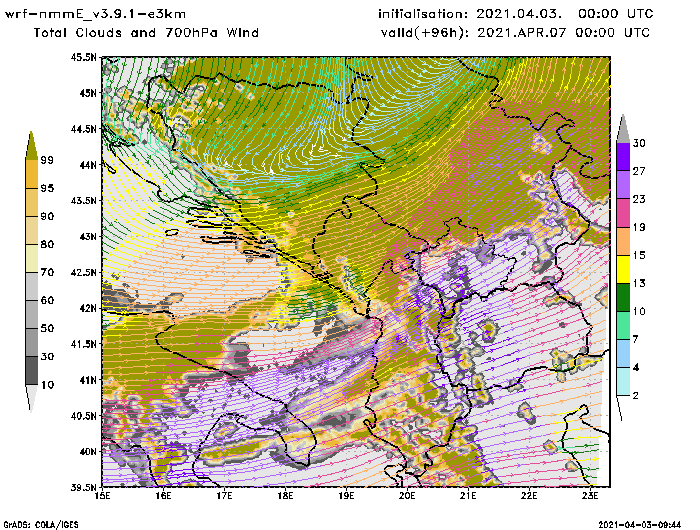Click the '30' value on the wind legend
Screen dimensions: 700x530
coord(639,143)
